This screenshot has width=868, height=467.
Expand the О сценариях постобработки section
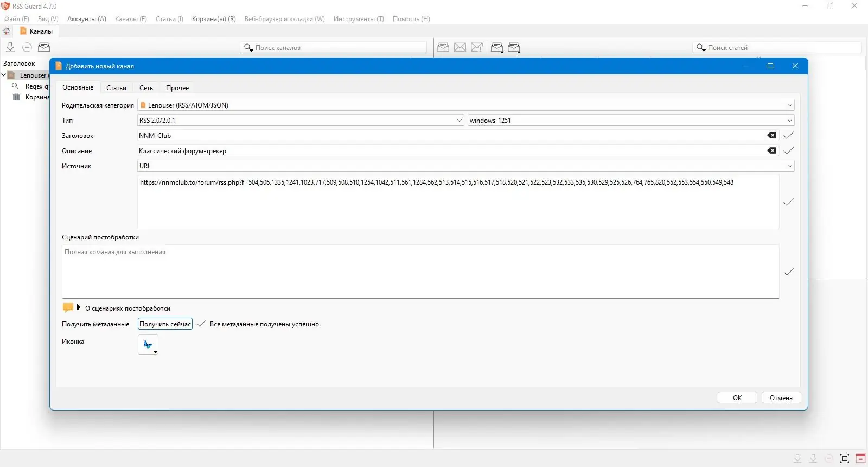[79, 307]
